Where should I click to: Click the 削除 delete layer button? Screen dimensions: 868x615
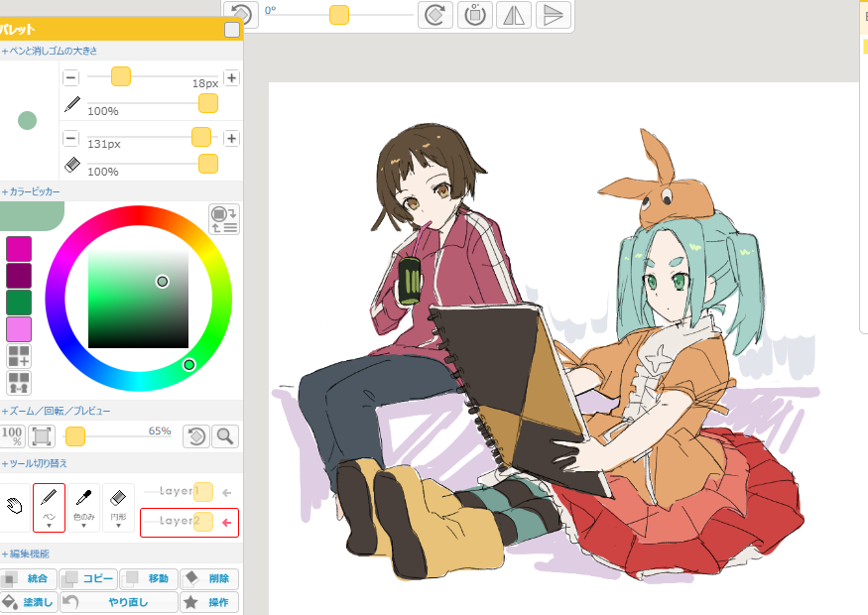click(209, 578)
